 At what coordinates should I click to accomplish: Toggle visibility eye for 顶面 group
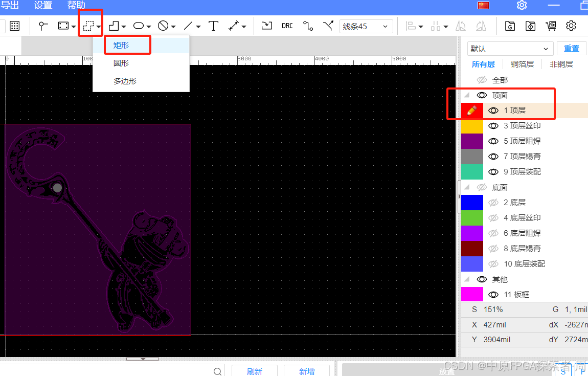click(x=482, y=95)
